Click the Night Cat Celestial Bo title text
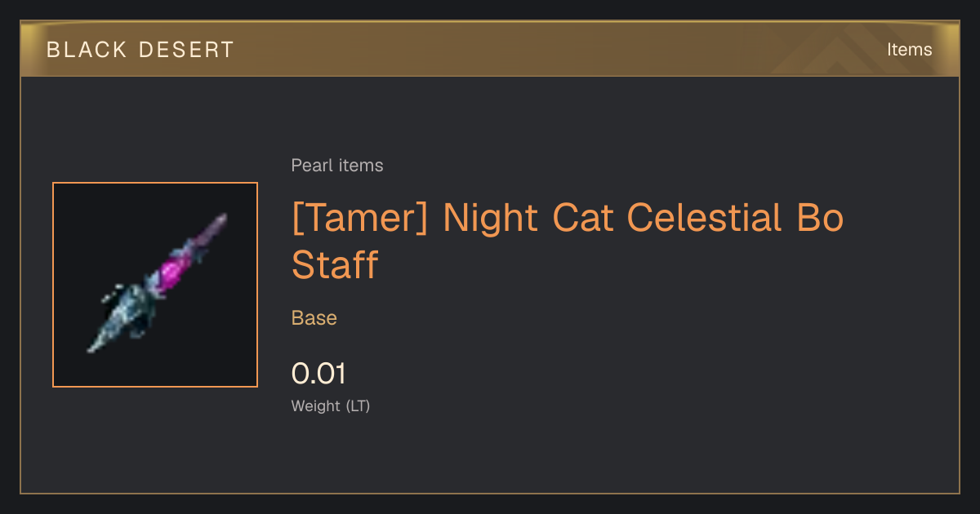Viewport: 980px width, 514px height. (643, 218)
